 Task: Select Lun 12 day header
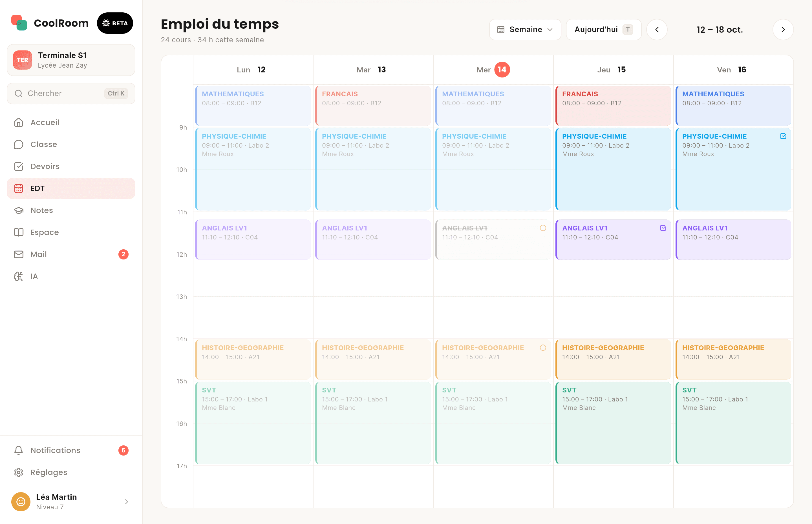(253, 70)
